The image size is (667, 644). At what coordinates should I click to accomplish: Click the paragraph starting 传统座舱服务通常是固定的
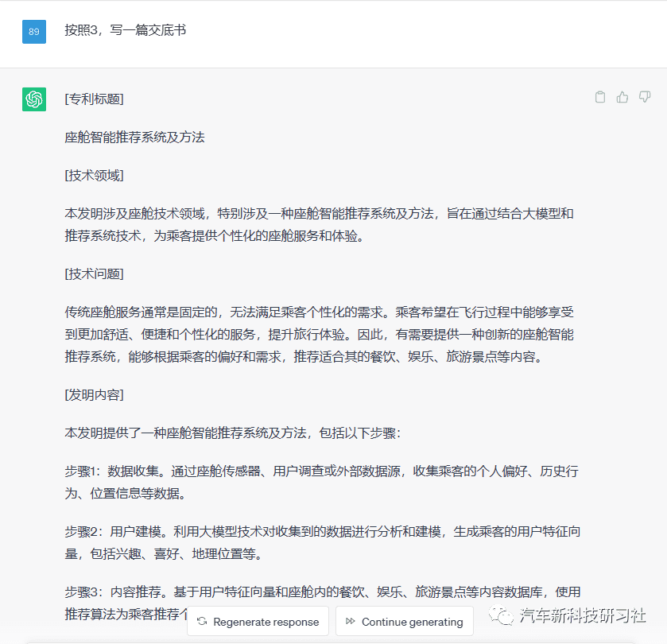coord(319,335)
